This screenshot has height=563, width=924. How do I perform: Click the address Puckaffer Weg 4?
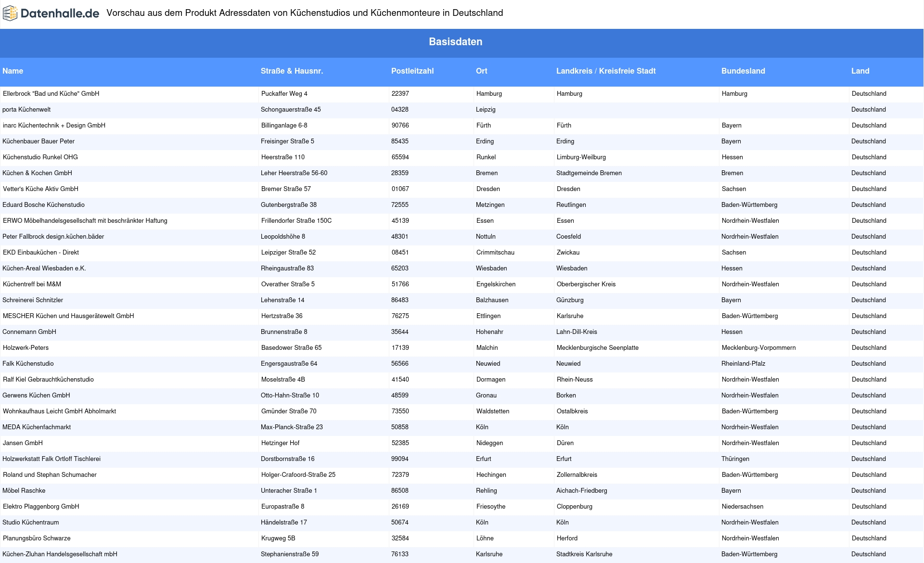pyautogui.click(x=284, y=94)
